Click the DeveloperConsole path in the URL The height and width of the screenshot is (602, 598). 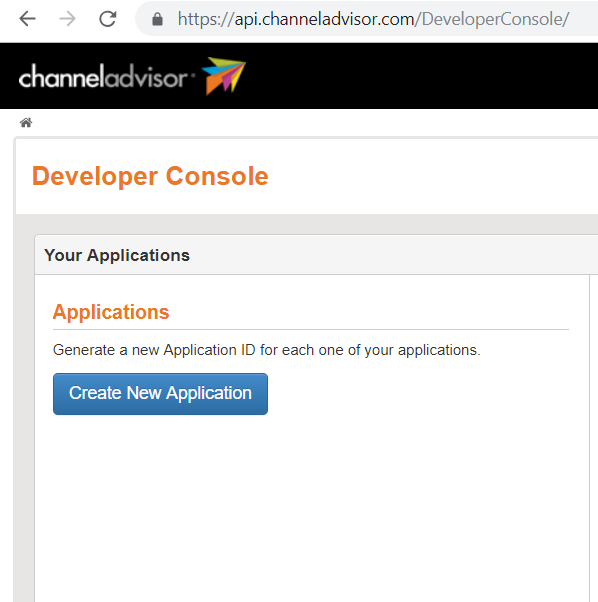496,19
